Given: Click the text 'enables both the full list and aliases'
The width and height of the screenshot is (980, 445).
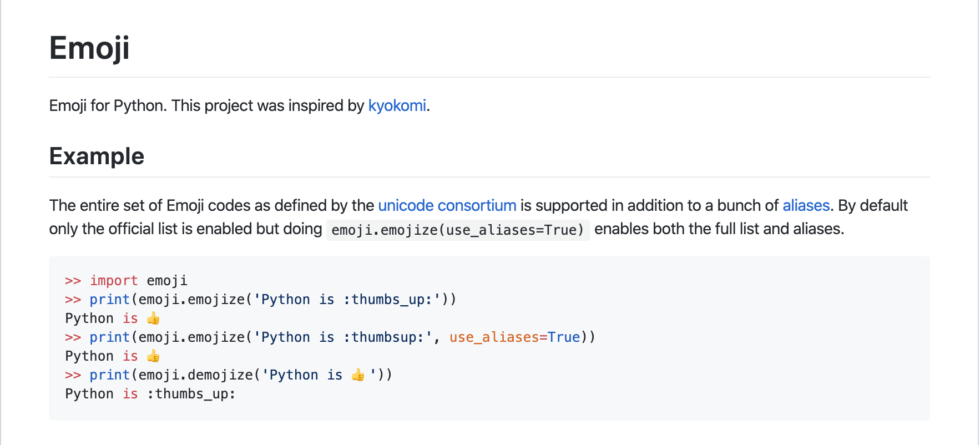Looking at the screenshot, I should pos(719,229).
